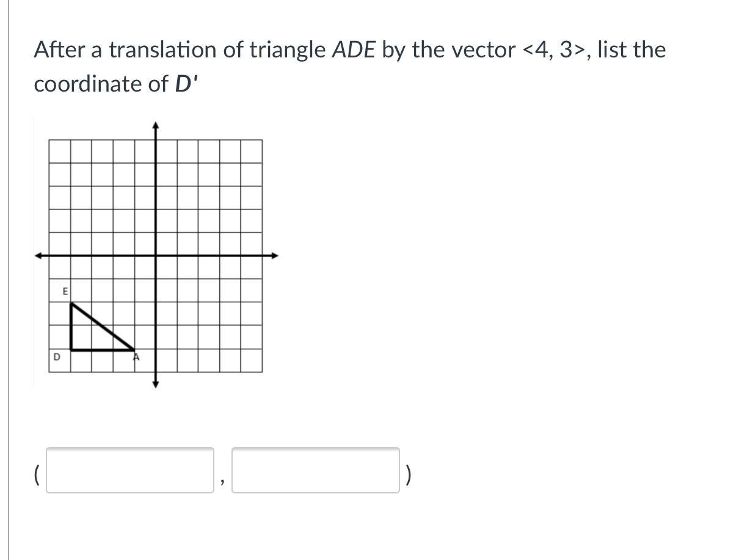Click the bold D' in the question
This screenshot has width=753, height=560.
[186, 84]
